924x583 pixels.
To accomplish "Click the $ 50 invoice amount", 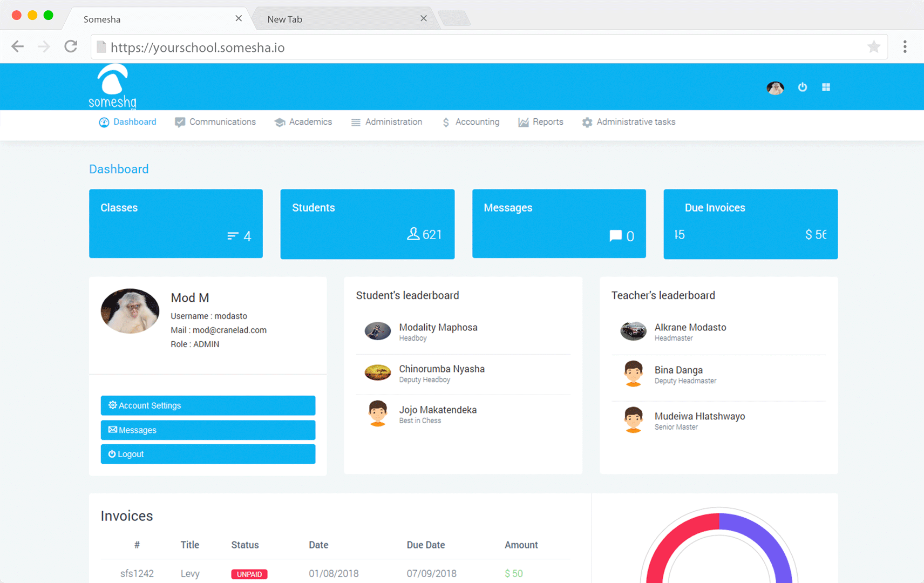I will (514, 573).
